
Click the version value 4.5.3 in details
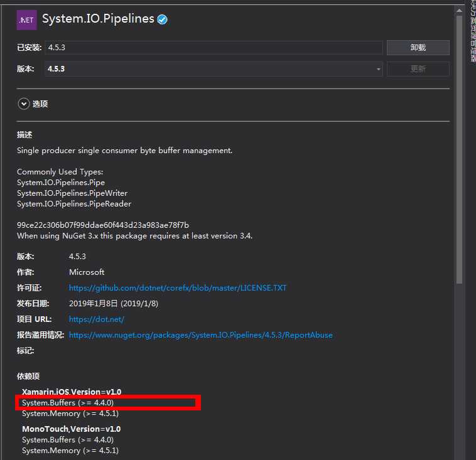[x=77, y=257]
